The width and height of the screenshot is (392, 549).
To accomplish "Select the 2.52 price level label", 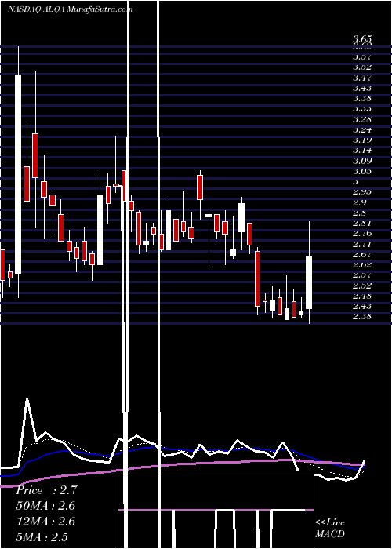I will click(362, 285).
